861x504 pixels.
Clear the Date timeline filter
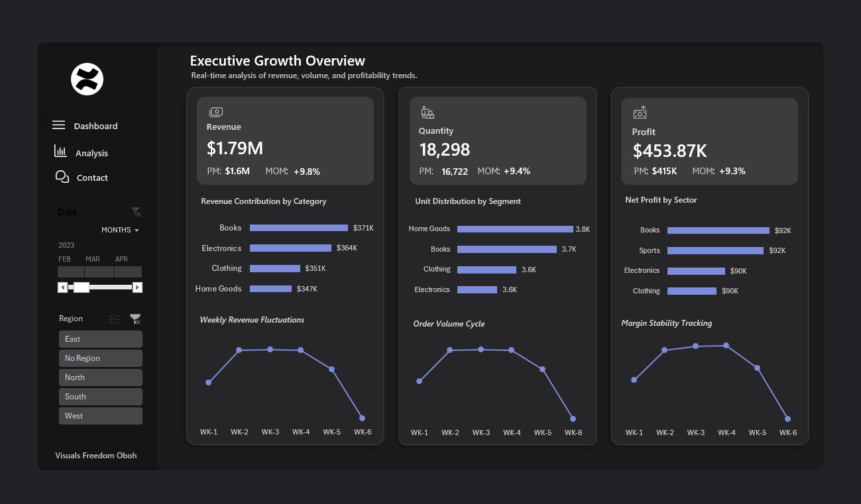coord(136,212)
